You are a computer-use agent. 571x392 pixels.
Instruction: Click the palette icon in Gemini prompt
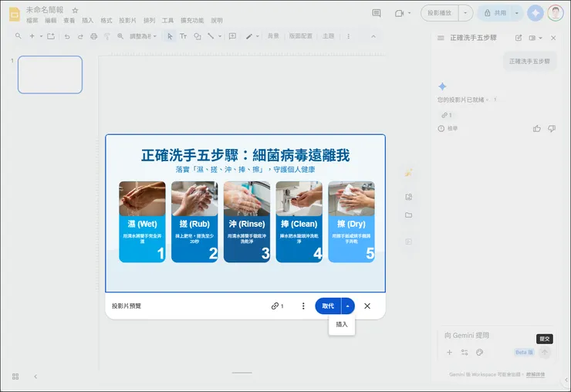(x=480, y=353)
